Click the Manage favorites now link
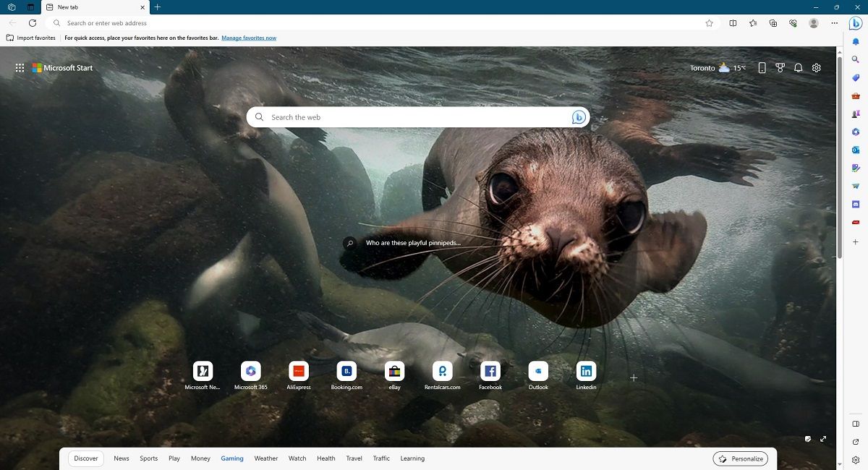 point(249,38)
